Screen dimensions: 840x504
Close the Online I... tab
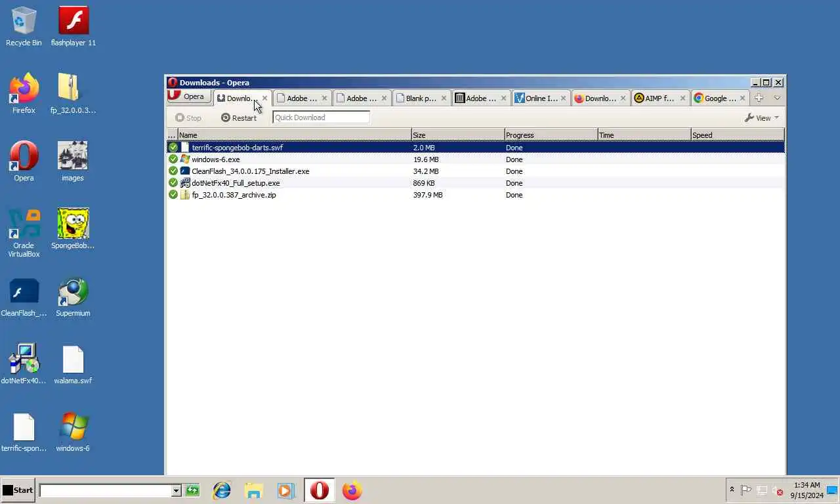(x=563, y=98)
